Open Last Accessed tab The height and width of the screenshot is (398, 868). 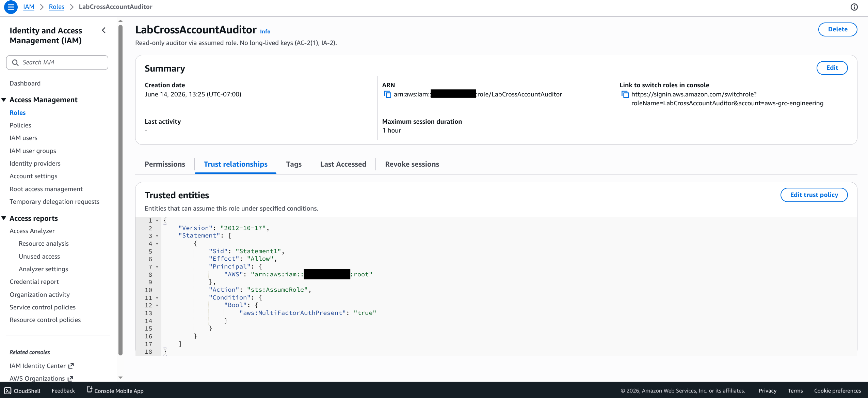343,164
